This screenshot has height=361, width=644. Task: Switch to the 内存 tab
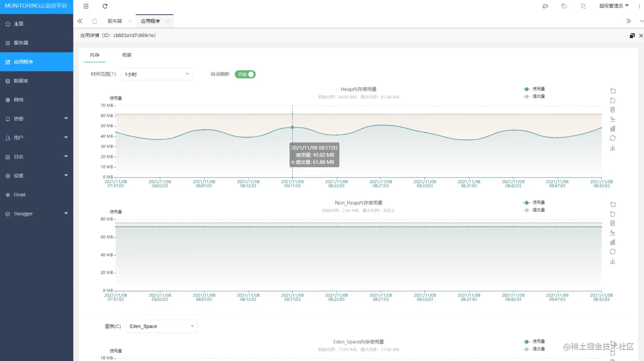point(95,55)
